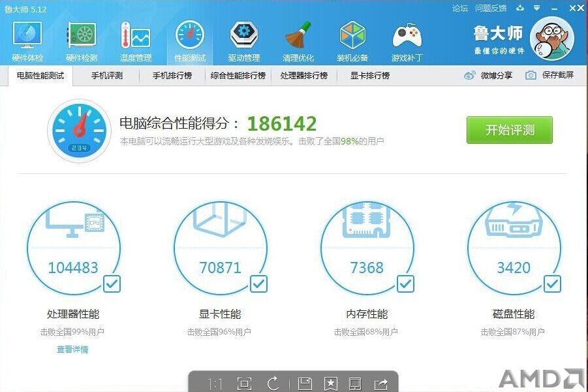Open 硬件体检 hardware checkup

pyautogui.click(x=27, y=41)
